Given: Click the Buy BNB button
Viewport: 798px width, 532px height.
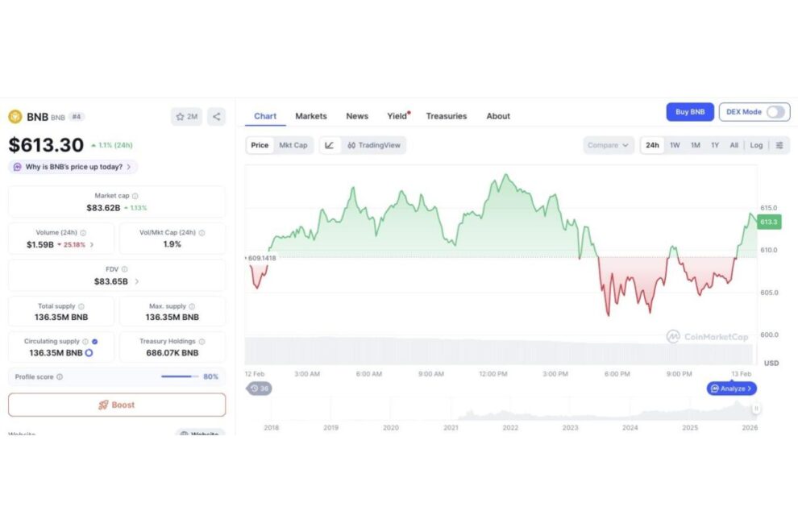Looking at the screenshot, I should (x=689, y=112).
